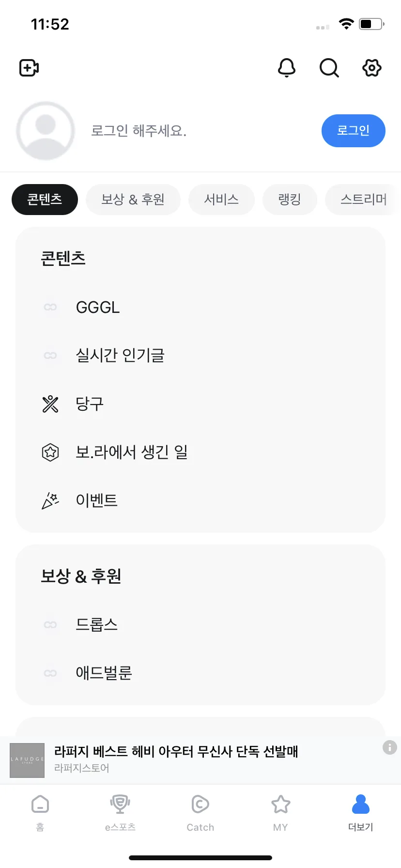Select the 랭킹 category chip

tap(290, 200)
